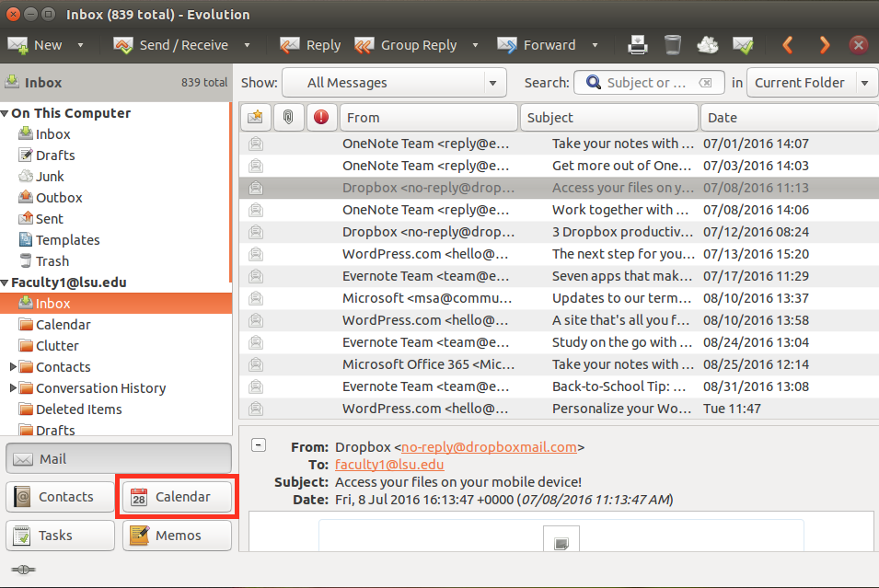Click the Not Junk envelope checkmark icon

(743, 44)
